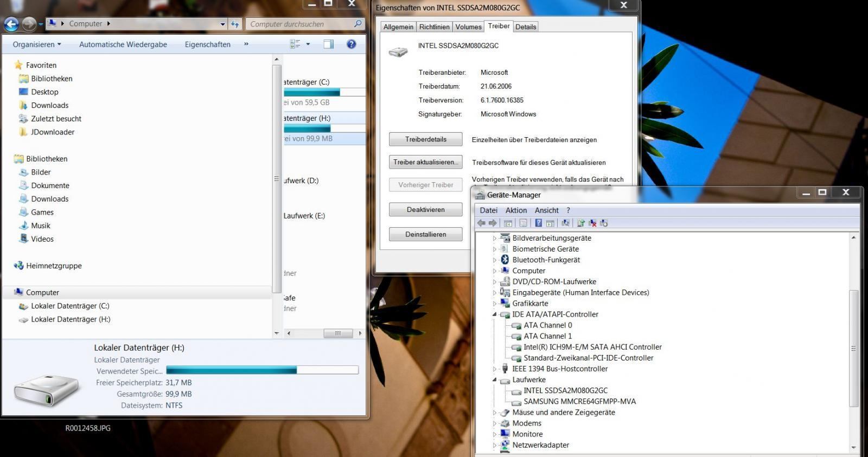Click drive C: usage bar
The height and width of the screenshot is (457, 868).
(324, 92)
